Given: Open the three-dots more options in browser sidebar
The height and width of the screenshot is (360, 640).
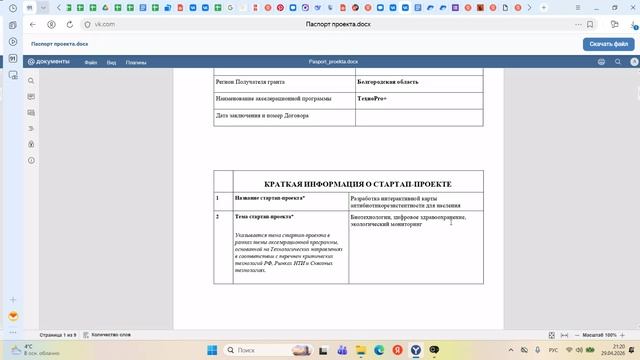Looking at the screenshot, I should [13, 332].
